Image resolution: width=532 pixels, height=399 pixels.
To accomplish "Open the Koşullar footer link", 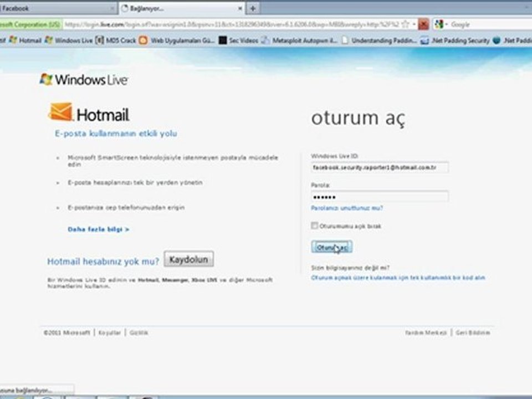I will point(110,333).
